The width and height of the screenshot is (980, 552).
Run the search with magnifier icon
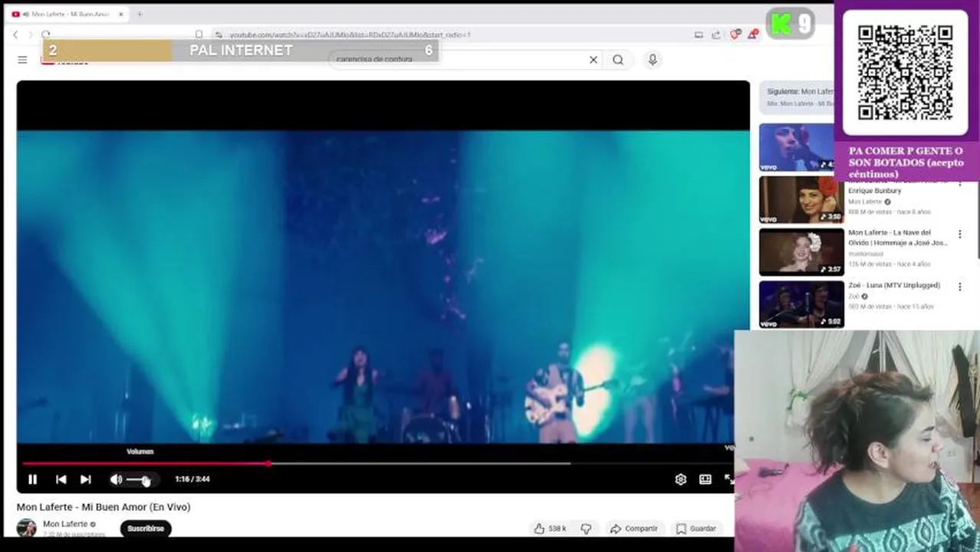click(x=618, y=59)
